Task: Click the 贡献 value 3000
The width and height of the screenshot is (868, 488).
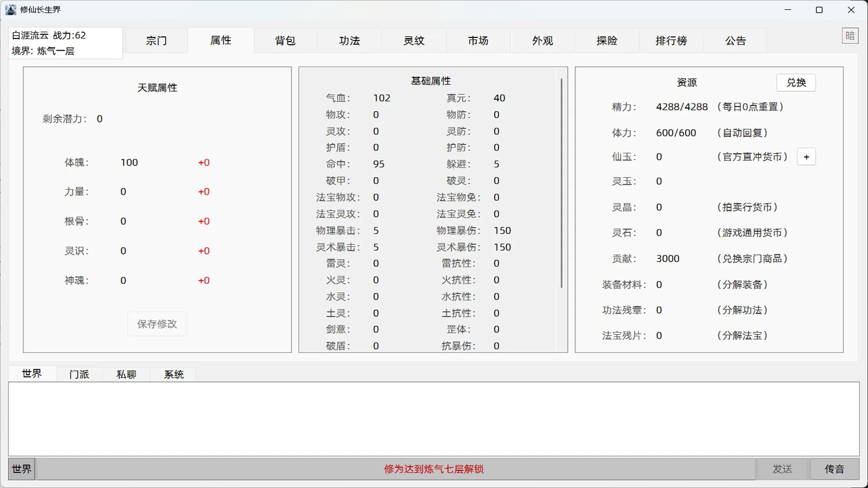Action: (x=668, y=258)
